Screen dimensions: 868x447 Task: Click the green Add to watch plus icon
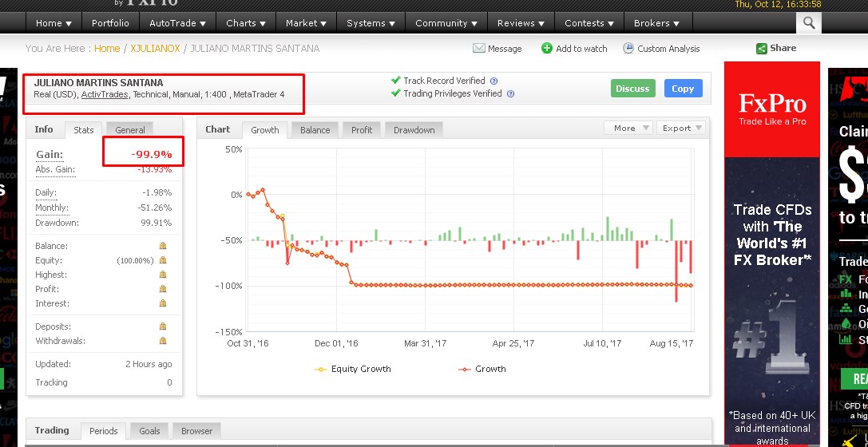tap(547, 48)
